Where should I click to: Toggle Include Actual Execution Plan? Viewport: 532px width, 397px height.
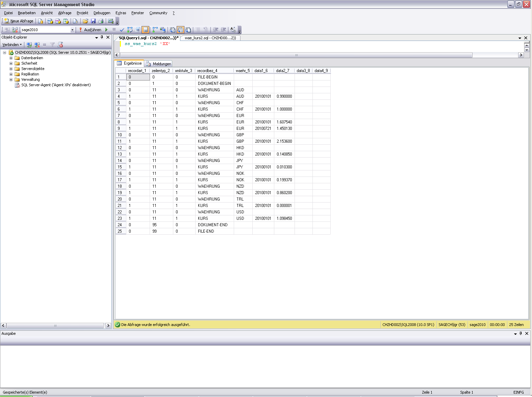coord(155,30)
